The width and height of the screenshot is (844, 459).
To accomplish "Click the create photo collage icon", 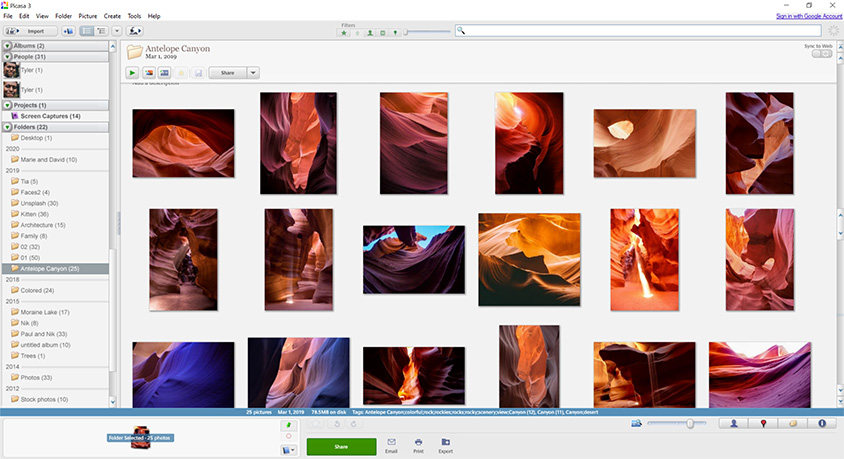I will pyautogui.click(x=149, y=73).
